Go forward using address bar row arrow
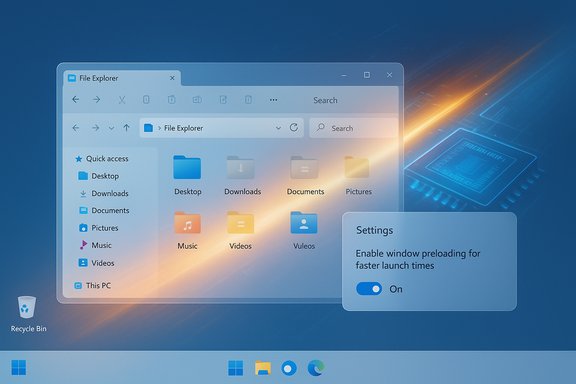Screen dimensions: 576x384 (x=95, y=128)
